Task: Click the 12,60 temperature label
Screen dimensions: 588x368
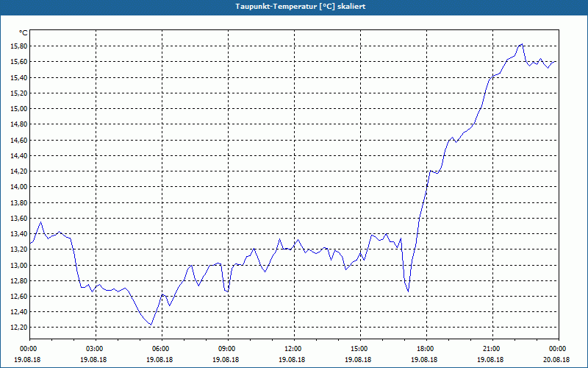Action: (x=20, y=297)
